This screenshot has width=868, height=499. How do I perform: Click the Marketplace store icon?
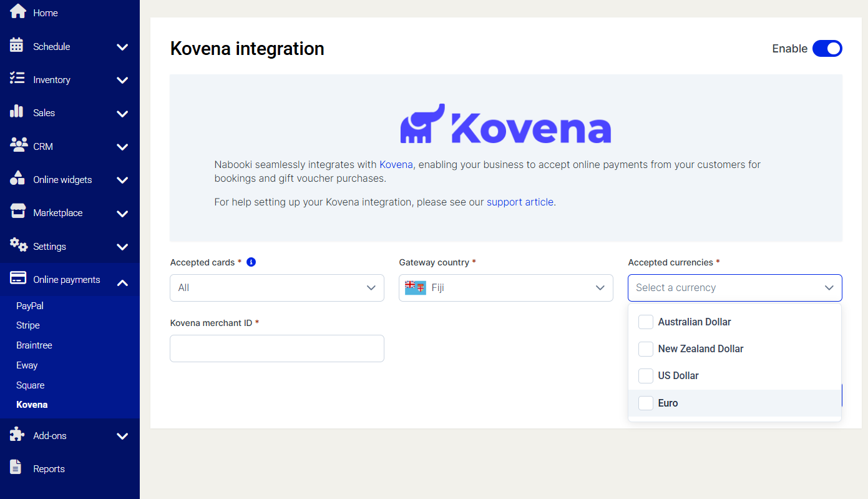point(18,212)
